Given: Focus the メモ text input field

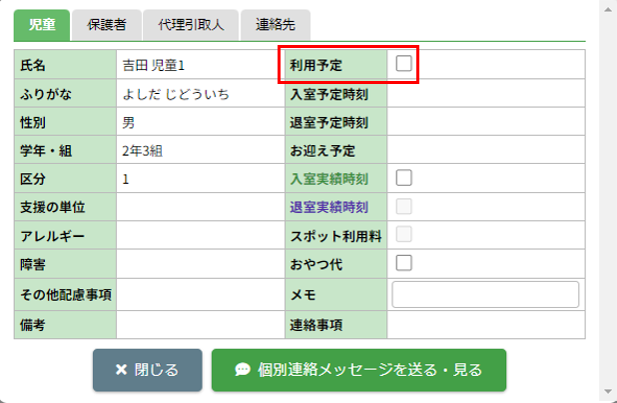Looking at the screenshot, I should tap(485, 294).
